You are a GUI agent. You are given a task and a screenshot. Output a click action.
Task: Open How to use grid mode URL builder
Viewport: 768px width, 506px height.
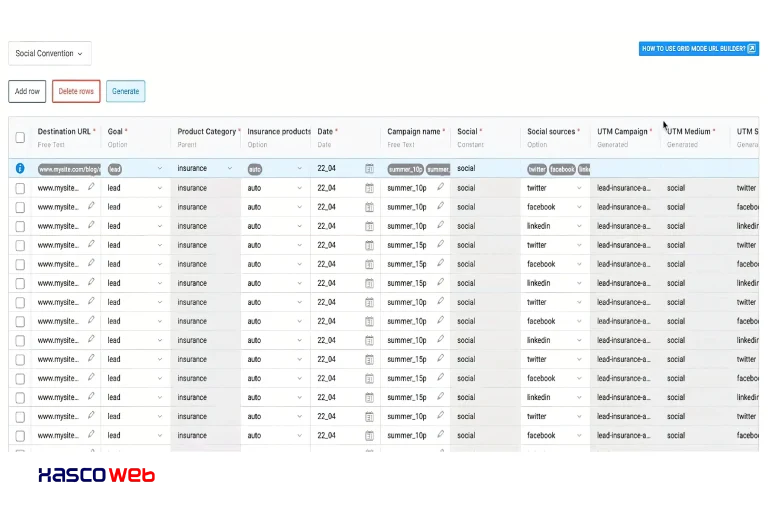coord(699,48)
